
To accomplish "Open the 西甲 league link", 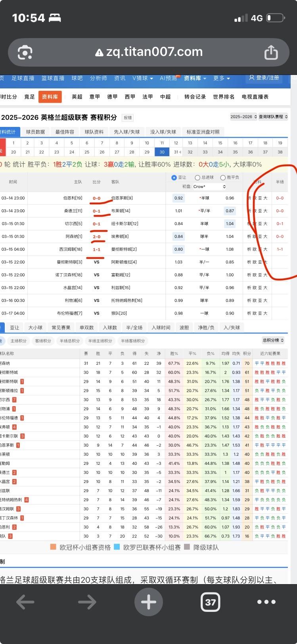I will pos(130,97).
